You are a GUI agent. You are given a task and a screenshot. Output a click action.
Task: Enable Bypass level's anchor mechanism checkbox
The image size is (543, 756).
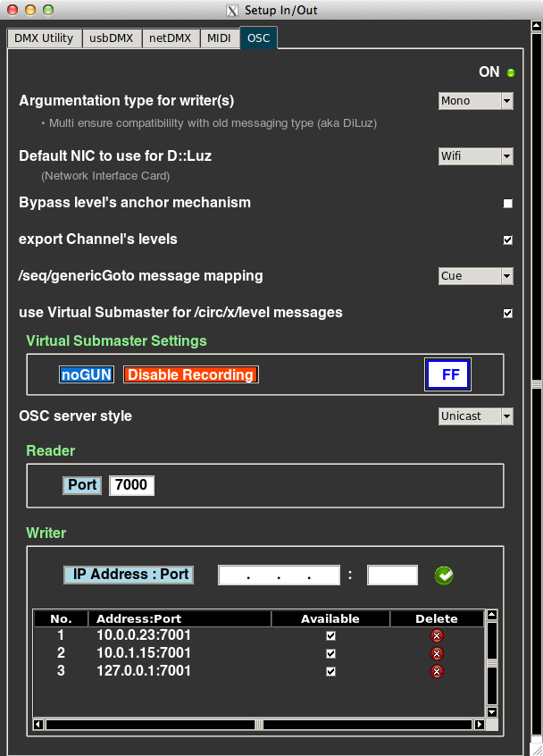(x=508, y=204)
